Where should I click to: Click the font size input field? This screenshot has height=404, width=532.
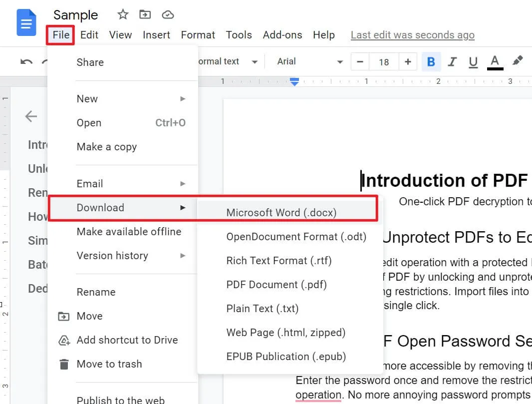[384, 61]
